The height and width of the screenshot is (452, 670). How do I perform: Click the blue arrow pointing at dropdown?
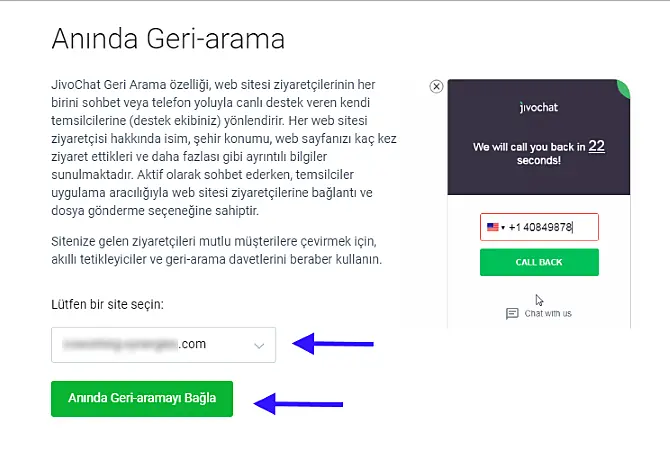coord(332,344)
